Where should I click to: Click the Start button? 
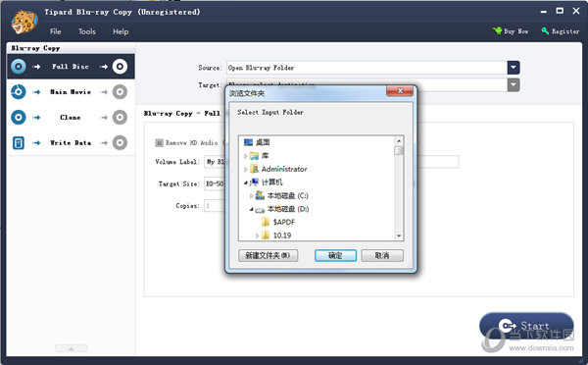pos(526,326)
